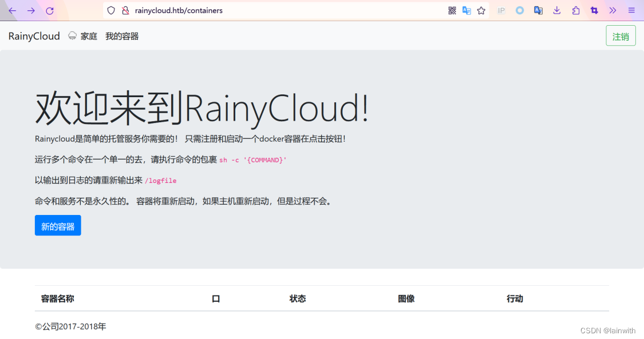Go forward with the forward arrow

pos(31,11)
